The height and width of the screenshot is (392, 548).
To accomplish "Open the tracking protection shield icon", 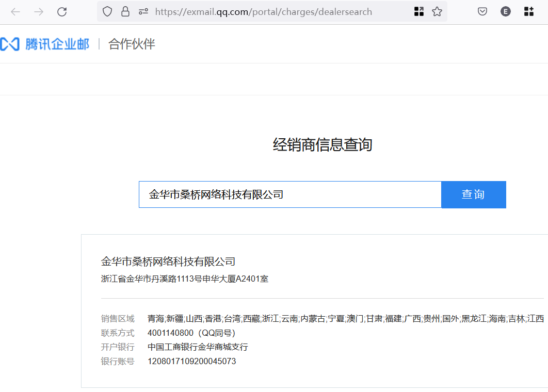I will [107, 11].
